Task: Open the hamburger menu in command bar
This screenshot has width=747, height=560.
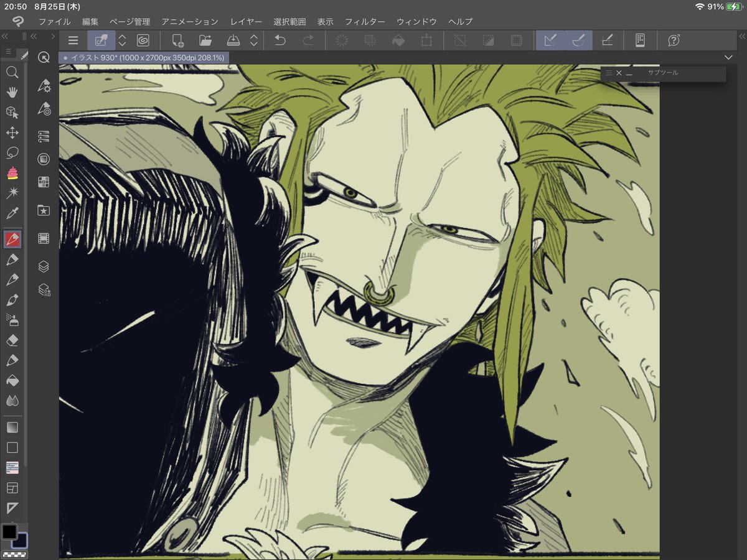Action: (x=73, y=40)
